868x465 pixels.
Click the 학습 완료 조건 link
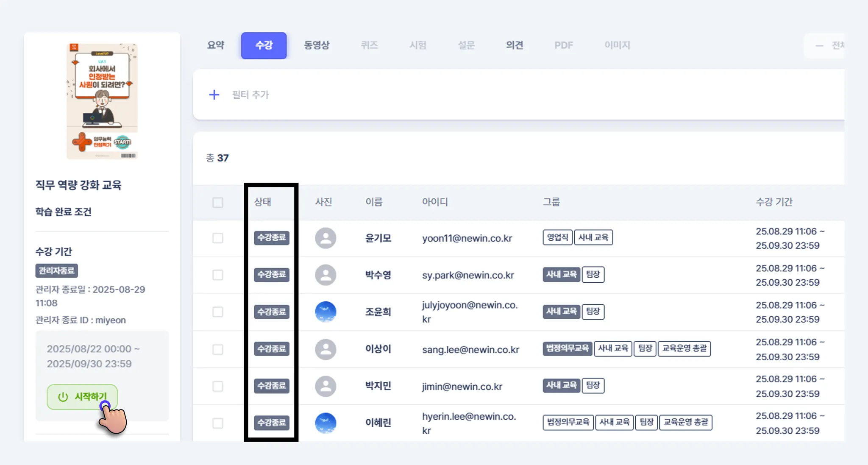[x=64, y=212]
